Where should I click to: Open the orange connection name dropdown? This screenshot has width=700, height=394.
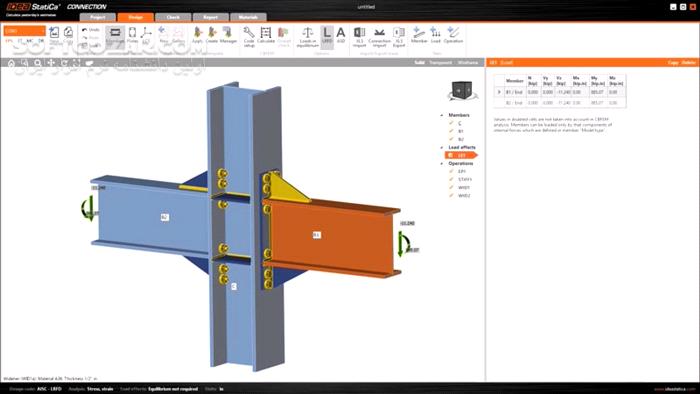coord(25,31)
